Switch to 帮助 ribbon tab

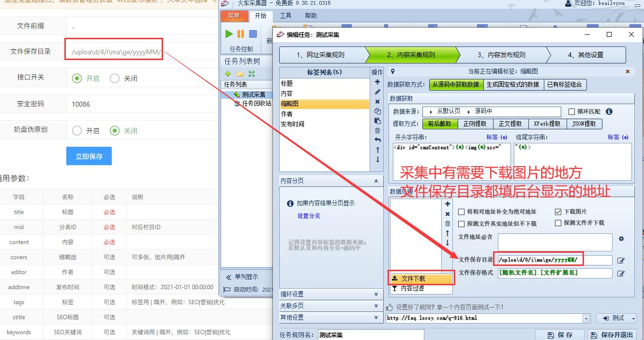(311, 16)
